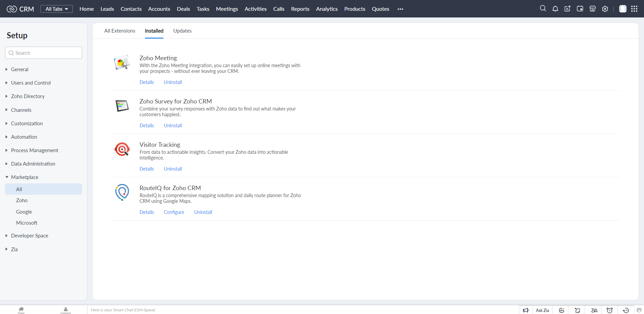Open the reminders alarm clock icon
The height and width of the screenshot is (314, 644).
point(610,310)
